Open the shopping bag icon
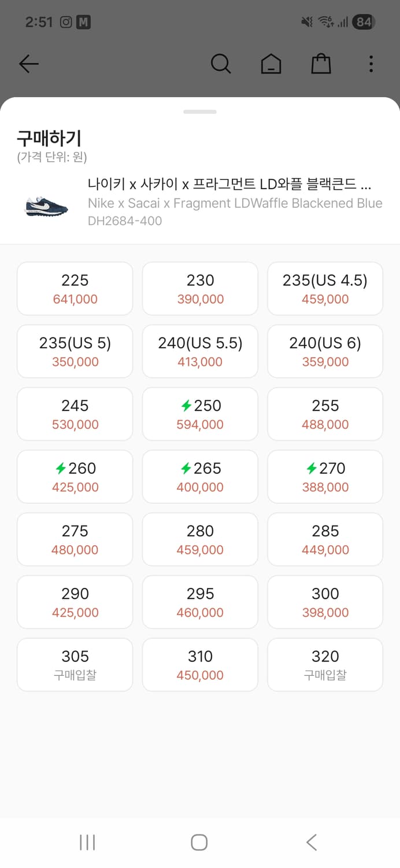 (x=321, y=64)
